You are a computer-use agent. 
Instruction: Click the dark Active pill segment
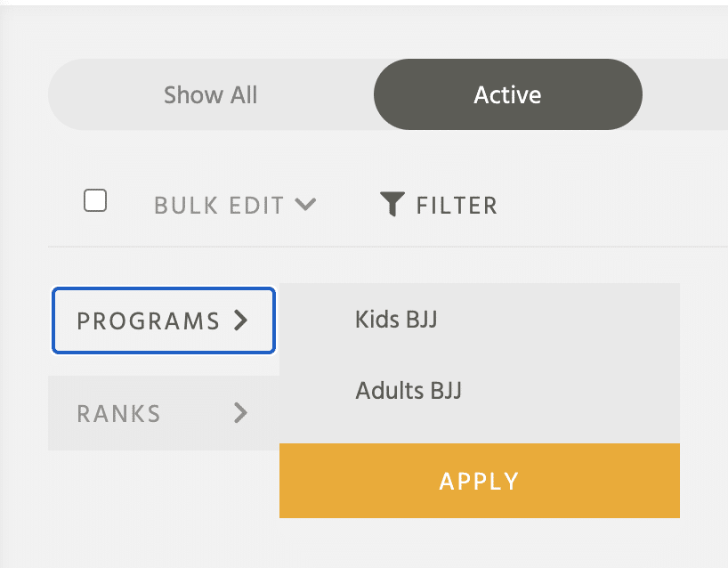[508, 94]
